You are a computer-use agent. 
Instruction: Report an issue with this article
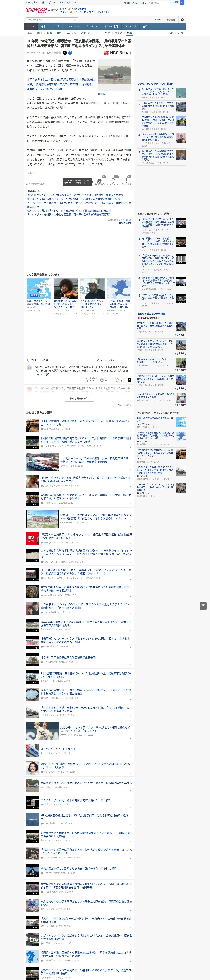(36, 184)
